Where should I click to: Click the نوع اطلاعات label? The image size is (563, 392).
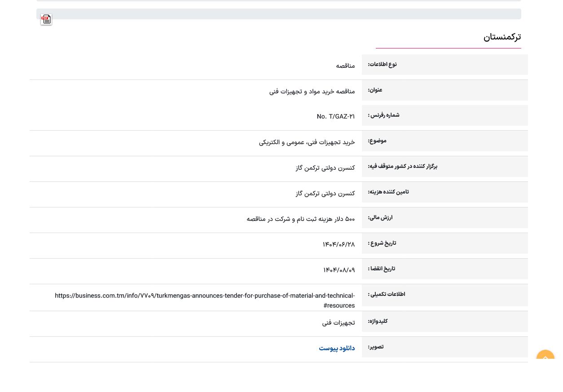pos(383,64)
